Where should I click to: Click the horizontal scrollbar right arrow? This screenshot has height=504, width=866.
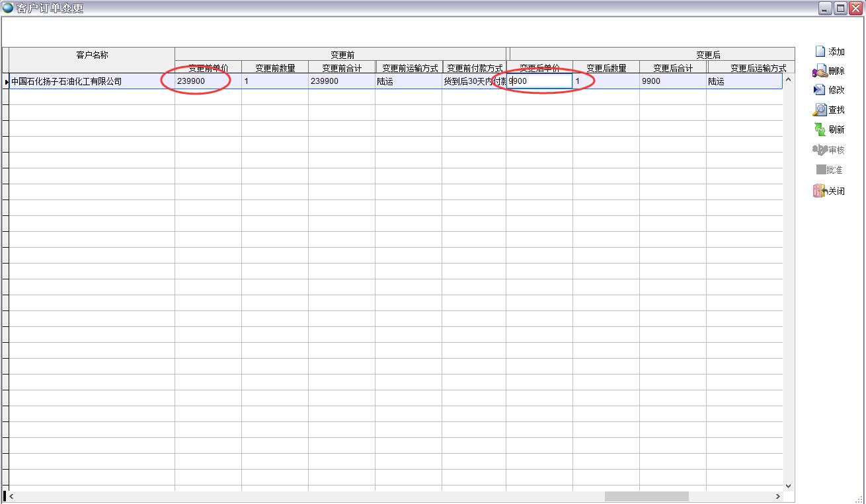pos(778,496)
